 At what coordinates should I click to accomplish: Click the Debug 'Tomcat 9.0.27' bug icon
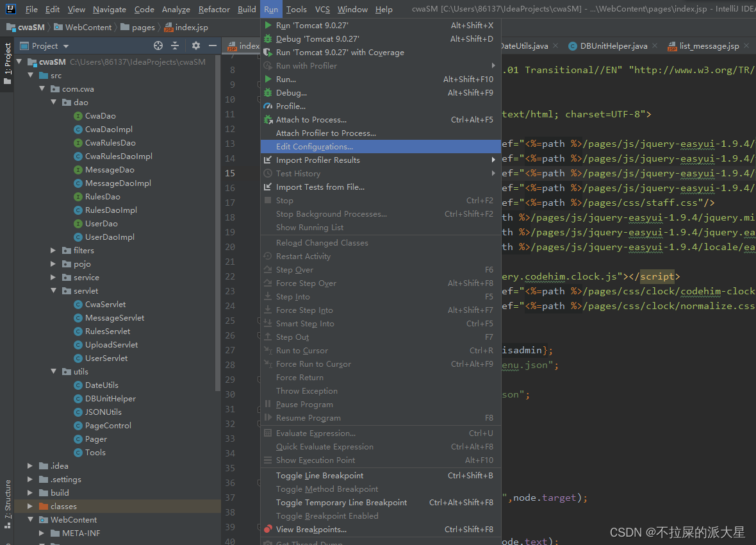(x=268, y=38)
